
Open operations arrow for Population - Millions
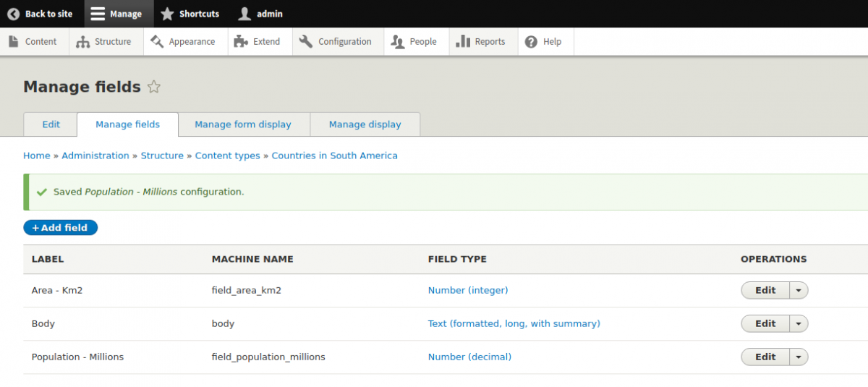pyautogui.click(x=799, y=357)
